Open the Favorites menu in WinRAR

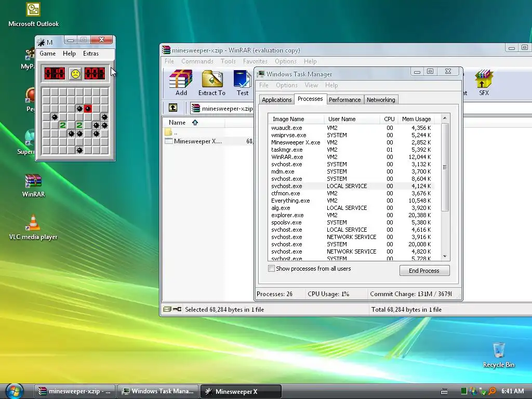point(255,61)
